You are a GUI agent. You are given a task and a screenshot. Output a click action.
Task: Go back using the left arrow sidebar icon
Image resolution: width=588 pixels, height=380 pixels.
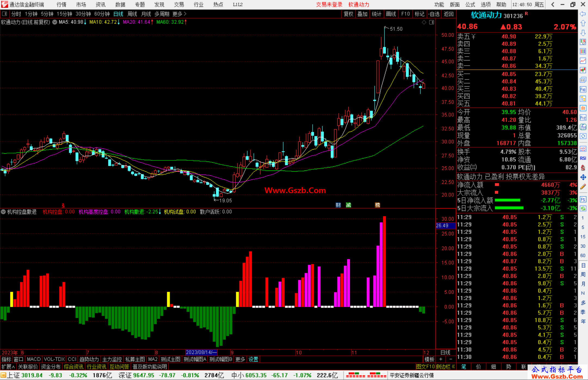(x=583, y=14)
